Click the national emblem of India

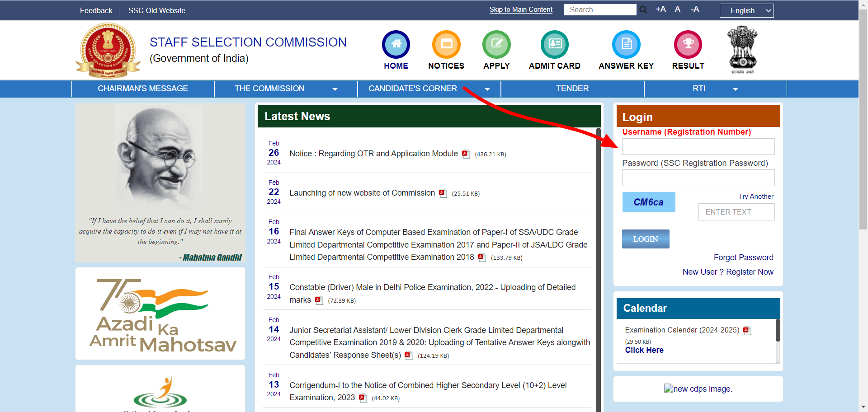(742, 50)
